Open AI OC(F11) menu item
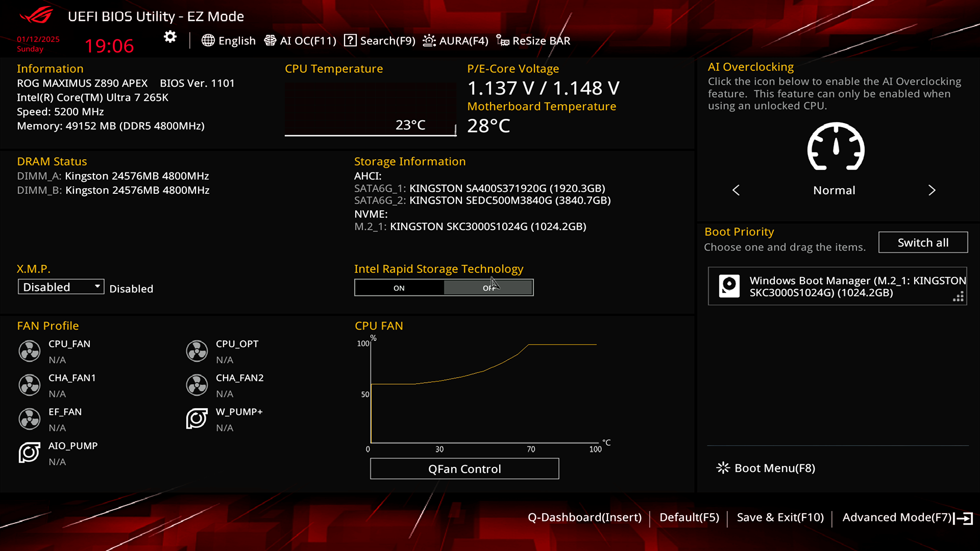 [300, 41]
